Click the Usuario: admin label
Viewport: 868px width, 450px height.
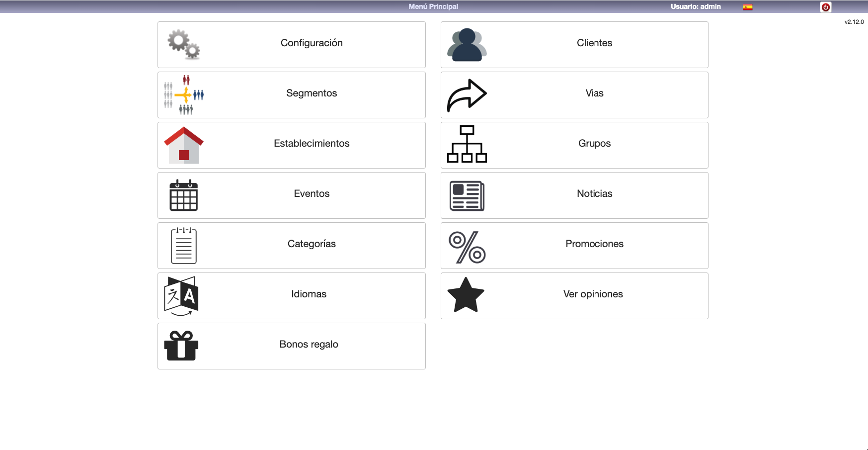click(x=696, y=7)
